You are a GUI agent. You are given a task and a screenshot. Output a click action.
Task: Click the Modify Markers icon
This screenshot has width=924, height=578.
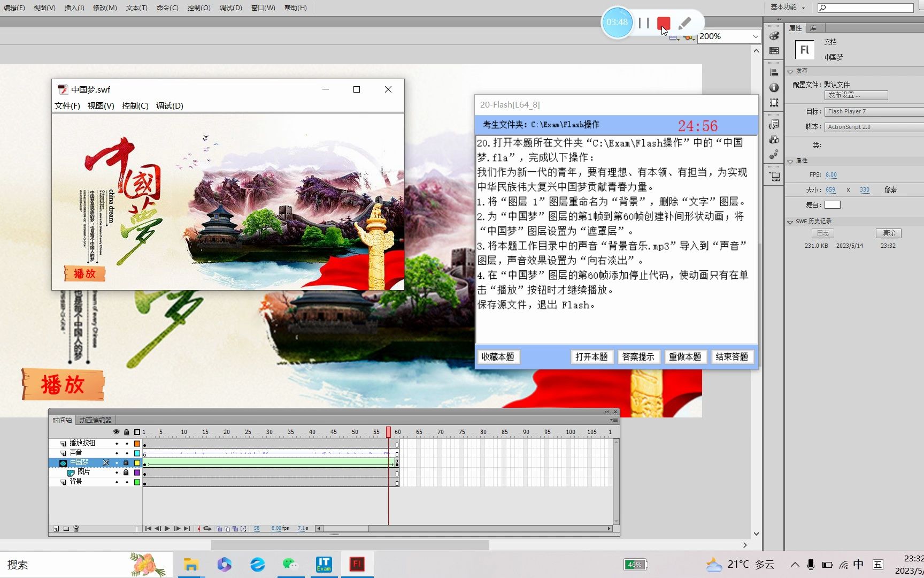point(244,529)
